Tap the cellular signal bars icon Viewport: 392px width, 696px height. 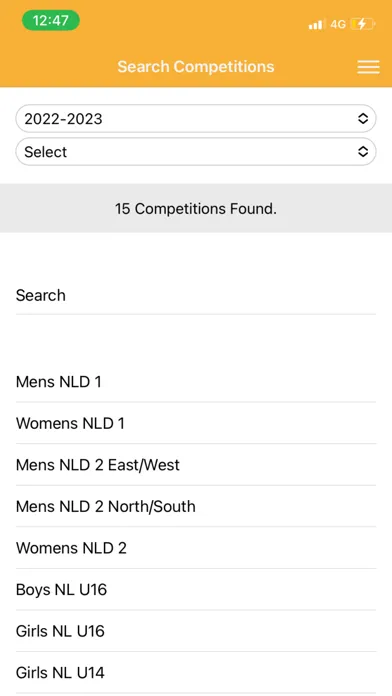(x=316, y=24)
